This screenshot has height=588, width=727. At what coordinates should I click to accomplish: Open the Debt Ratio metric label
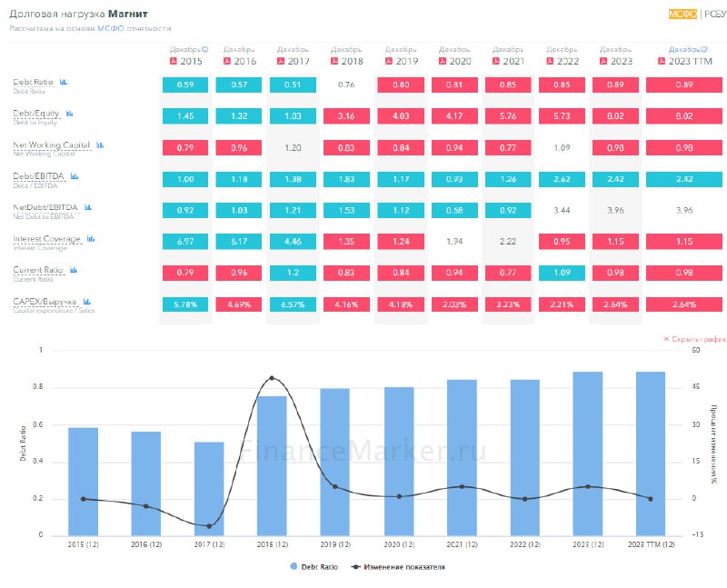(34, 82)
